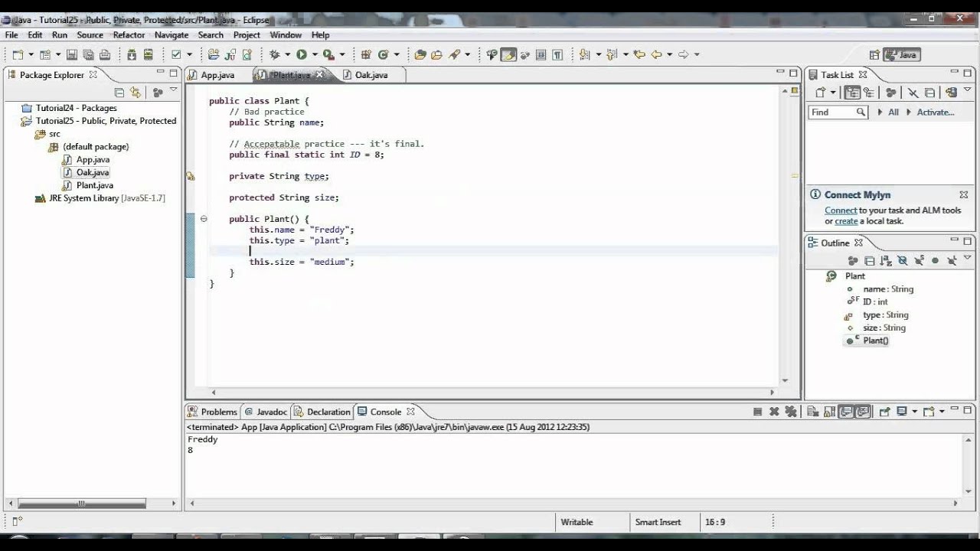The height and width of the screenshot is (551, 980).
Task: Switch to the Javadoc tab
Action: (266, 412)
